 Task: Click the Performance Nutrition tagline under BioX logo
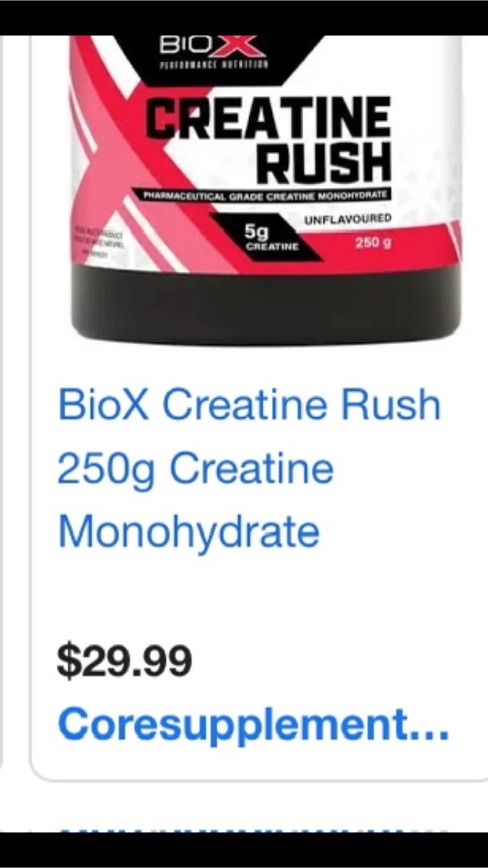coord(214,63)
